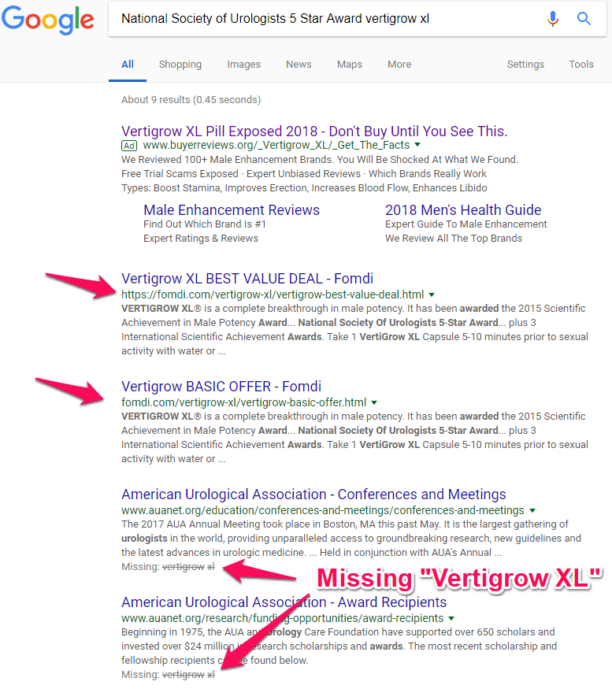Switch to the Images tab
This screenshot has width=612, height=700.
[243, 65]
